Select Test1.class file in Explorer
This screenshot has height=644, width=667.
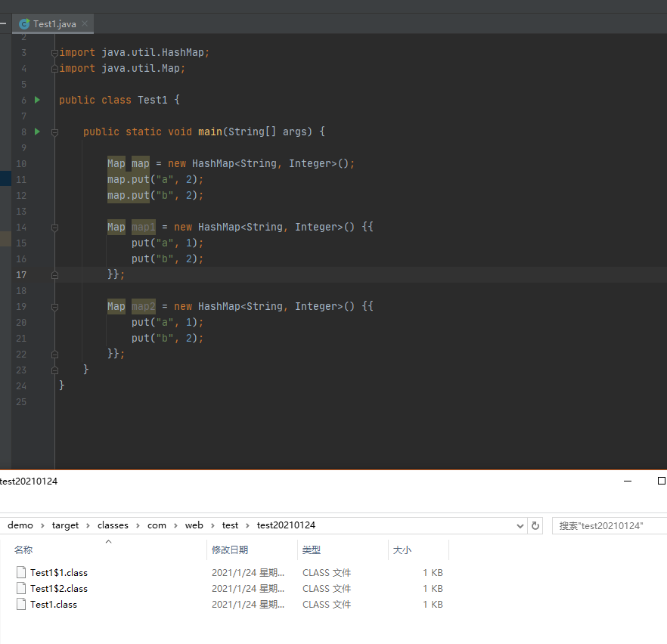click(54, 605)
